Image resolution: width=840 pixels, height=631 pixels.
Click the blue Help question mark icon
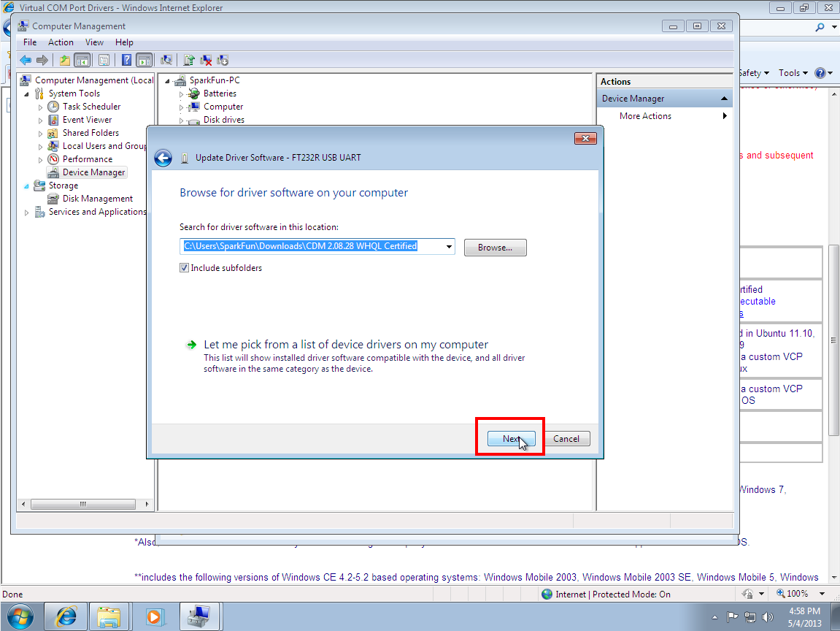pos(126,60)
